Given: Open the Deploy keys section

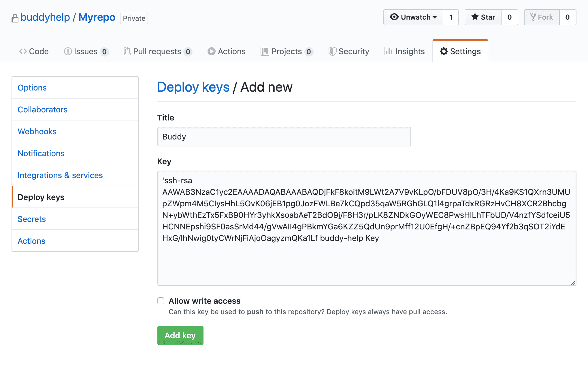Looking at the screenshot, I should [x=41, y=197].
